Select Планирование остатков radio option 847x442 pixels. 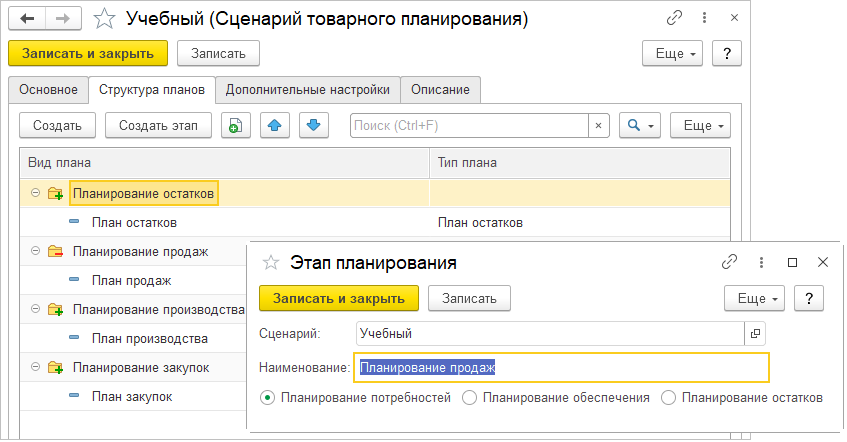[669, 397]
